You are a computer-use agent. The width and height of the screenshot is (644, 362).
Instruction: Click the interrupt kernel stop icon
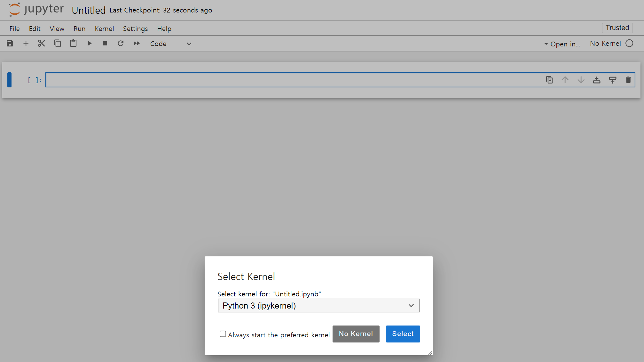tap(105, 44)
